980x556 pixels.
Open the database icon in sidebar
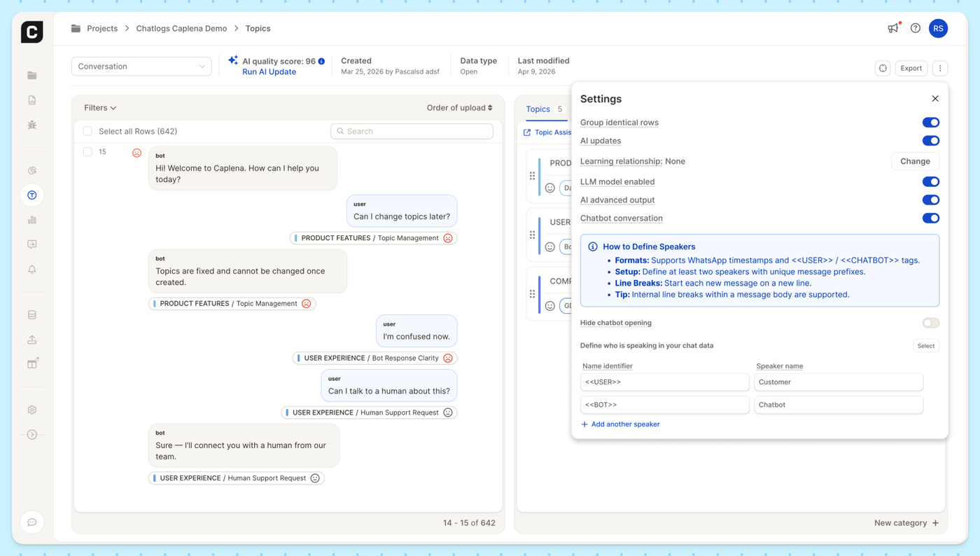(x=32, y=315)
